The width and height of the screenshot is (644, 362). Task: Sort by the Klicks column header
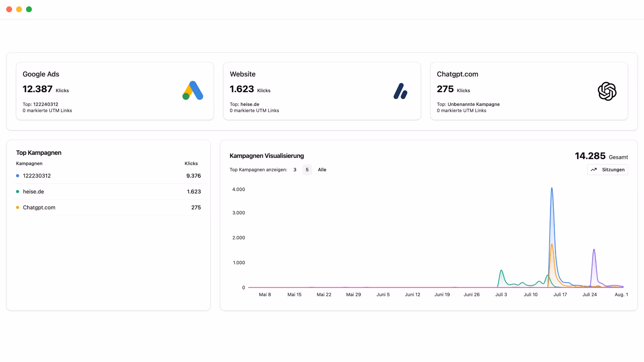[191, 164]
